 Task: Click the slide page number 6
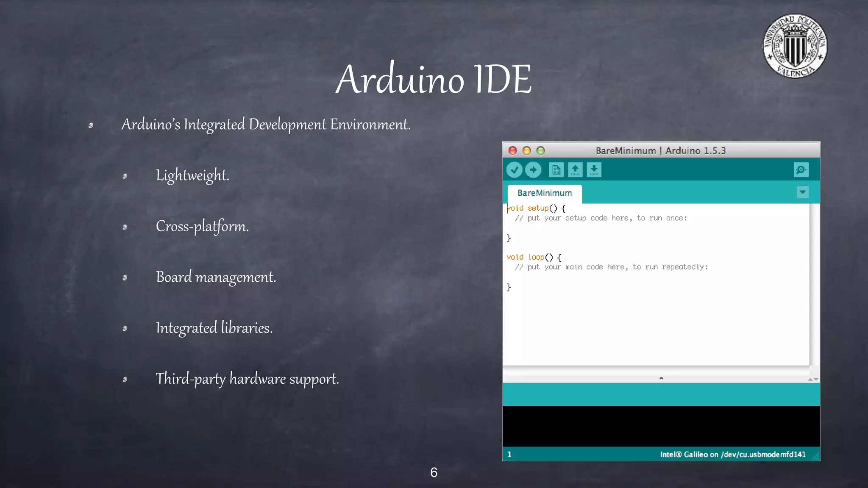(x=434, y=472)
